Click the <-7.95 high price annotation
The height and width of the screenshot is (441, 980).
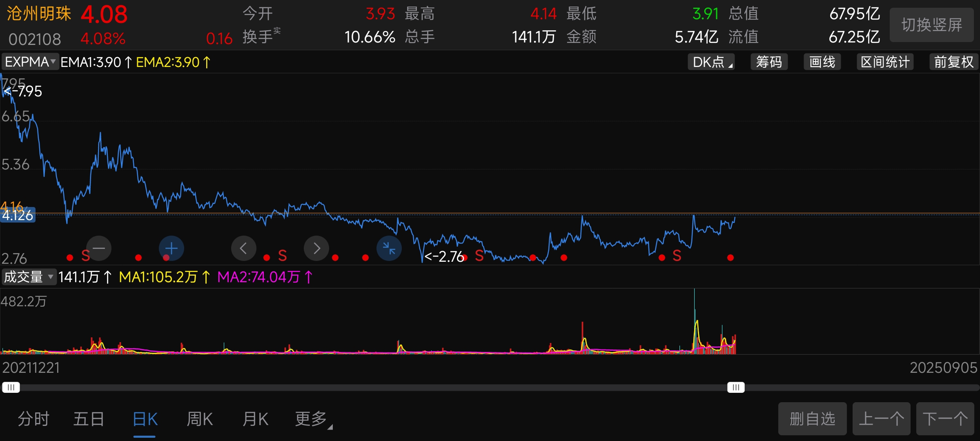point(23,91)
